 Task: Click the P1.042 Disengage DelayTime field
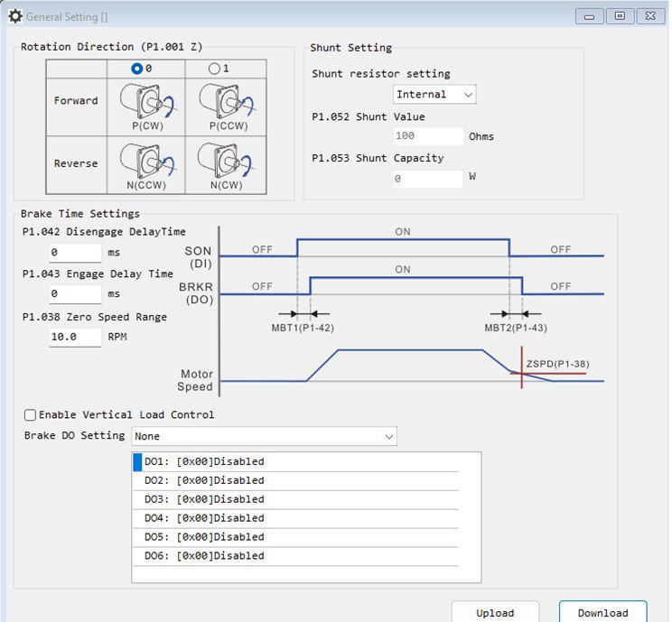75,252
